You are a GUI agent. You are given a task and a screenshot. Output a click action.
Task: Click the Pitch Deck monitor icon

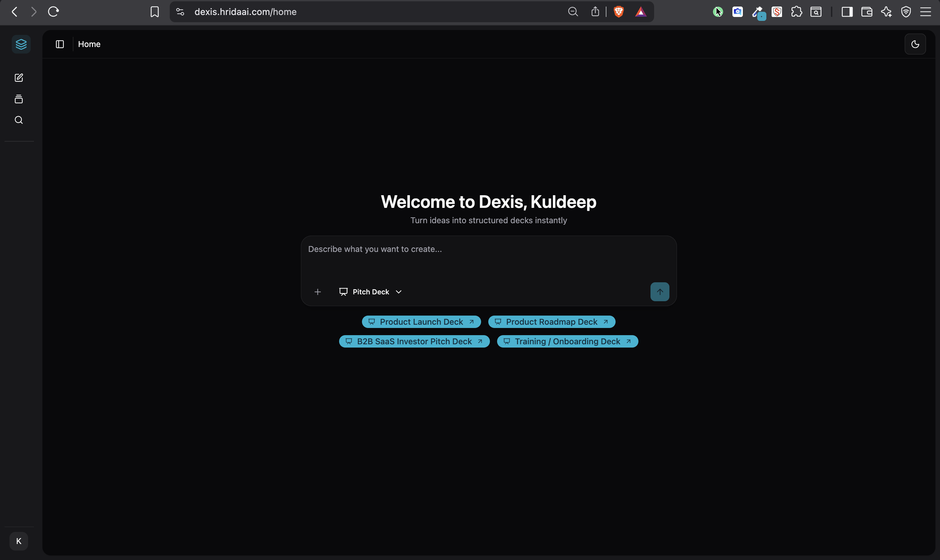tap(343, 292)
